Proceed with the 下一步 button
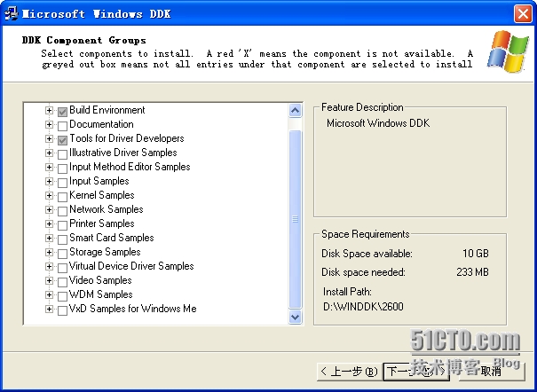 (416, 371)
